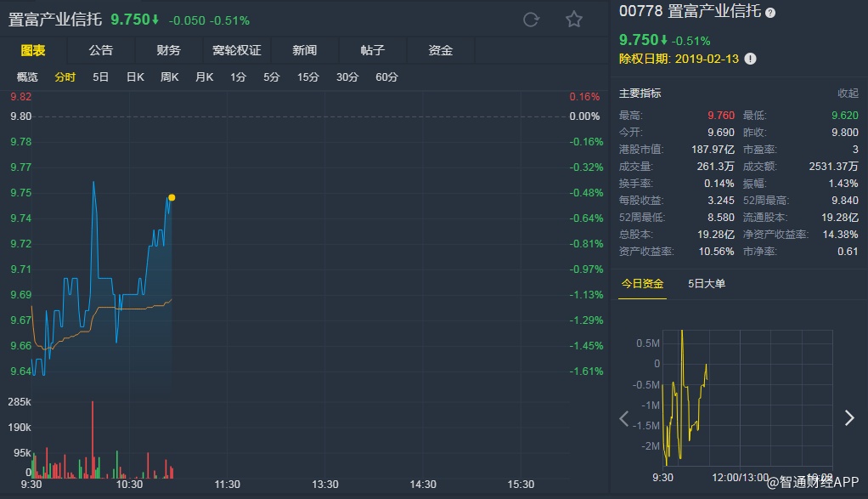Click the yellow current price dot on chart

172,197
